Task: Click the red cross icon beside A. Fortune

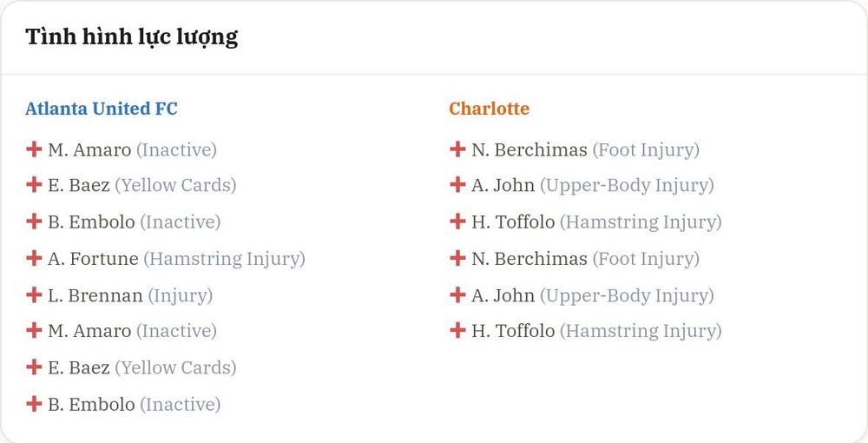Action: click(34, 258)
